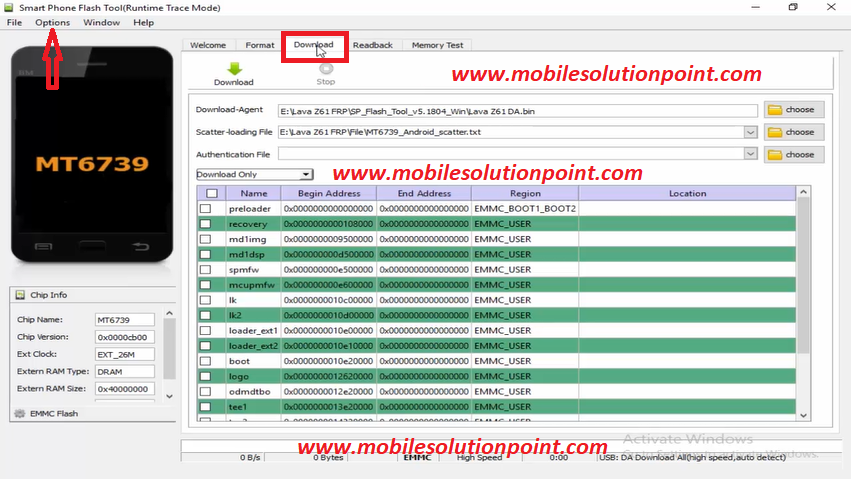The height and width of the screenshot is (479, 851).
Task: Click the green Download arrow icon
Action: 234,68
